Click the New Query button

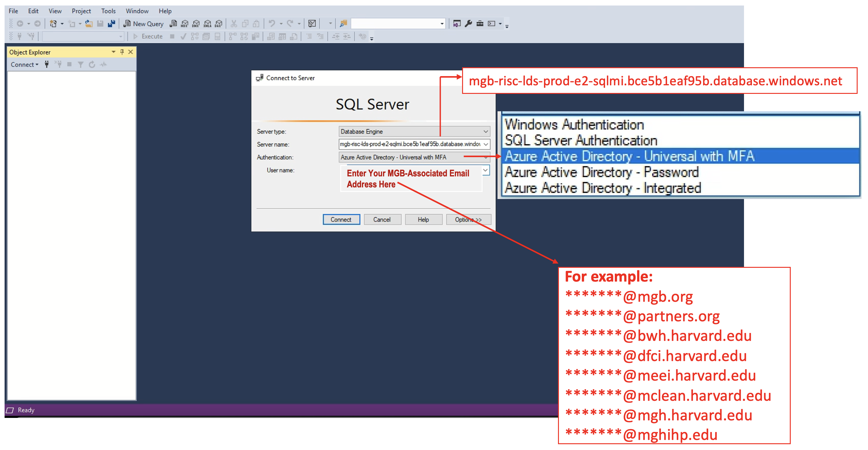(x=144, y=24)
